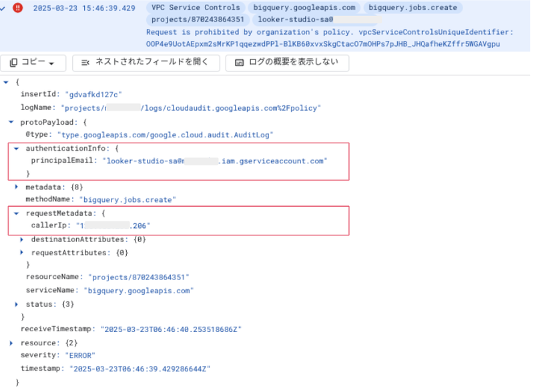This screenshot has height=392, width=534.
Task: Expand requestAttributes {0} field
Action: tap(22, 253)
